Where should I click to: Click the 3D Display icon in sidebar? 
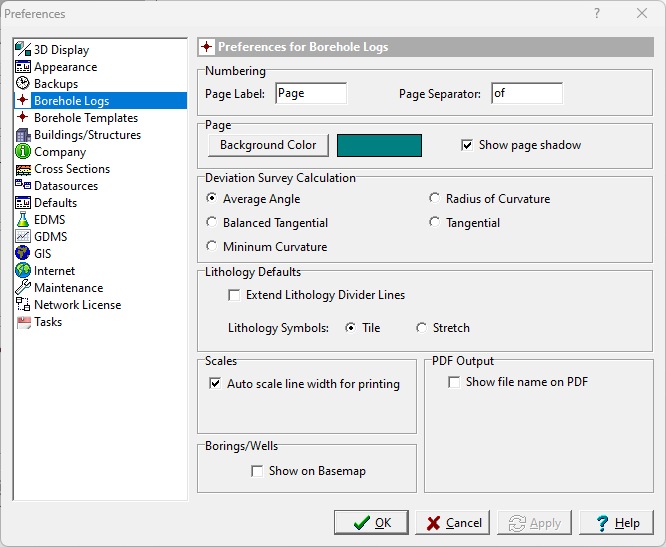pos(23,50)
